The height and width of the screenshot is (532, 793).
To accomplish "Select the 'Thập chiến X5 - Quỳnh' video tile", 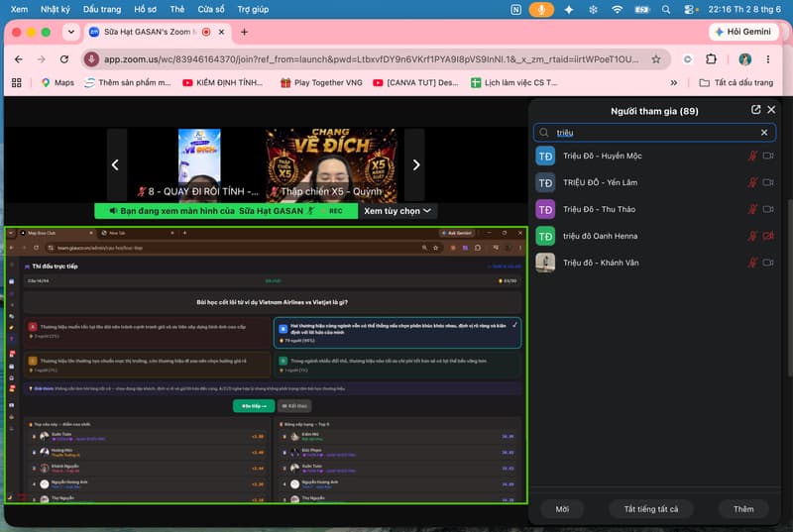I will [x=331, y=164].
